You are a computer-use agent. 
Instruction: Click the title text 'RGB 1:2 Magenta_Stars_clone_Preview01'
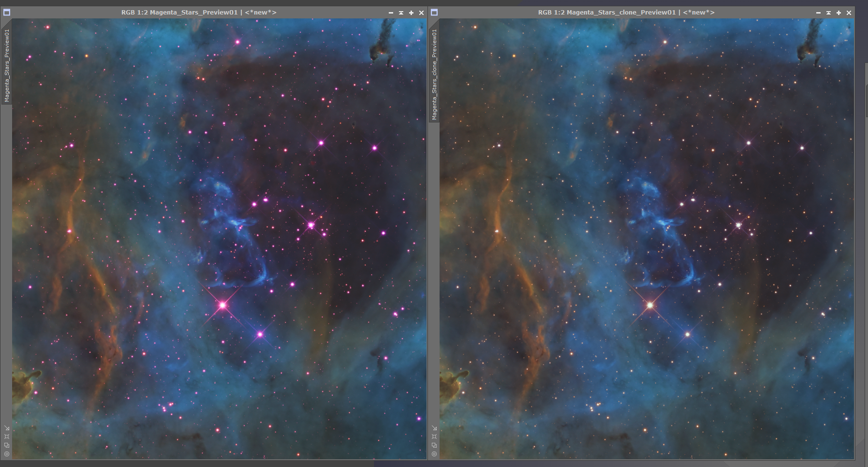click(x=607, y=13)
